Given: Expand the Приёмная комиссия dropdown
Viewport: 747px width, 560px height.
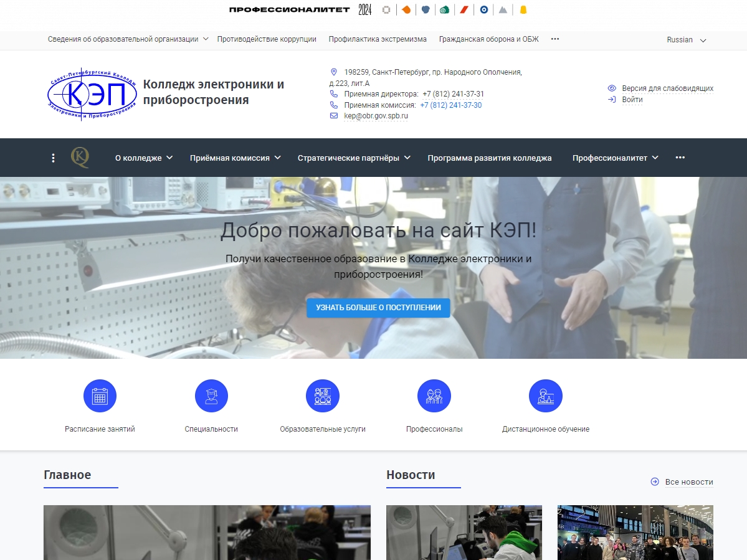Looking at the screenshot, I should click(235, 158).
